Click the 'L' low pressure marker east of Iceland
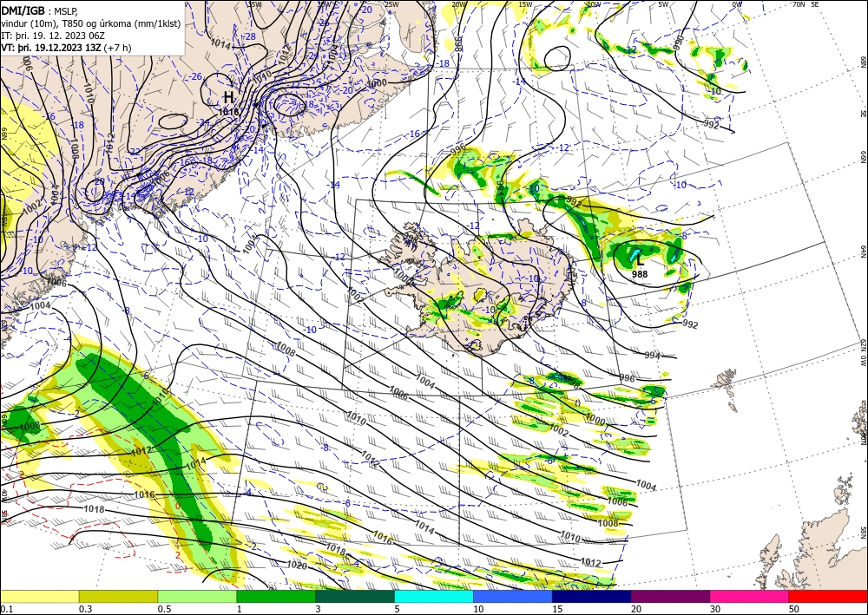Image resolution: width=868 pixels, height=615 pixels. (x=640, y=258)
